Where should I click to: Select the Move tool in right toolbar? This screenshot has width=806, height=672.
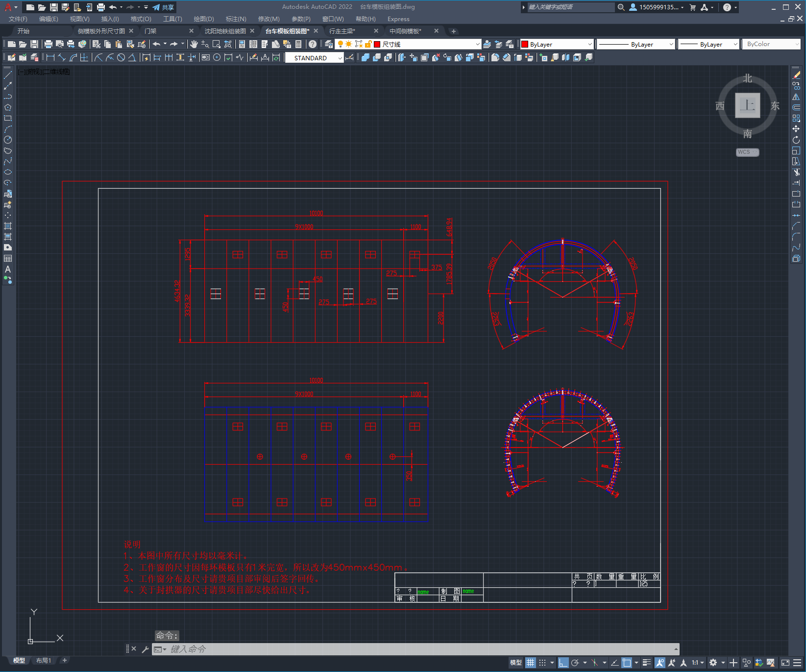(x=796, y=129)
